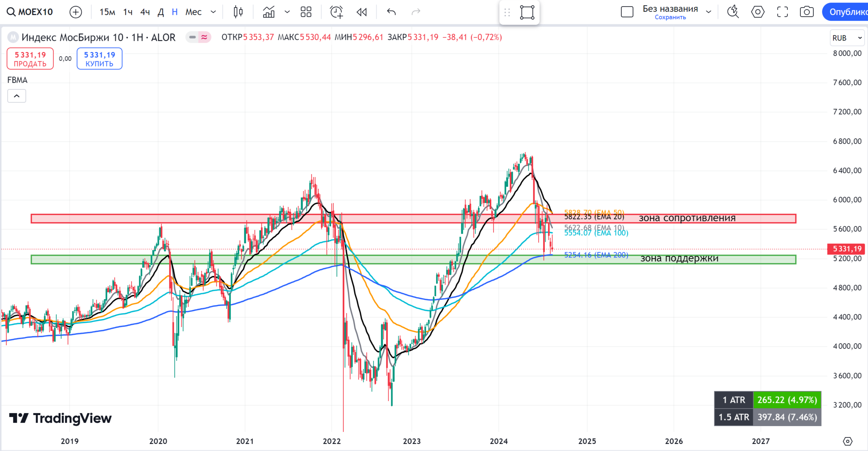The image size is (868, 451).
Task: Open the MOEX10 symbol search
Action: tap(30, 12)
